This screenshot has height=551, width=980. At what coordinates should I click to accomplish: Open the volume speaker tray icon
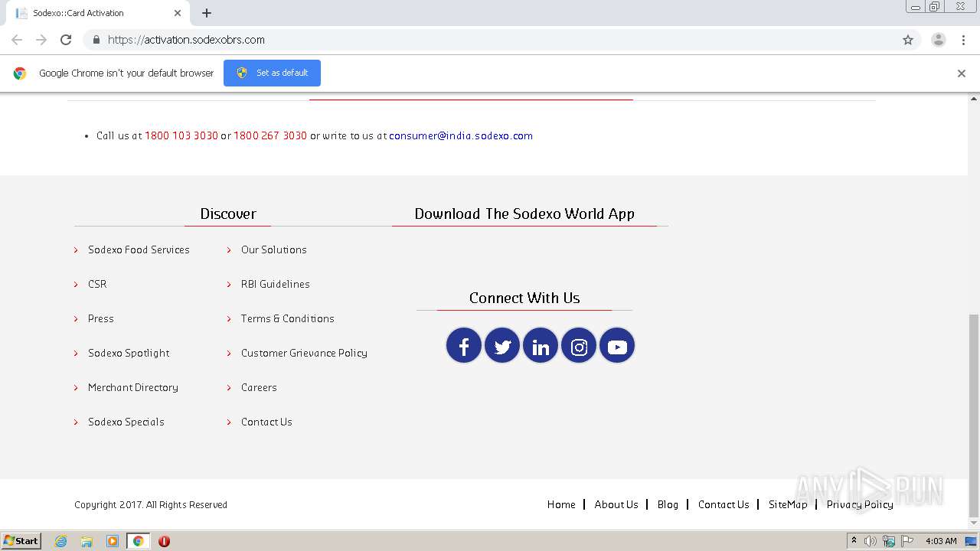pos(871,541)
